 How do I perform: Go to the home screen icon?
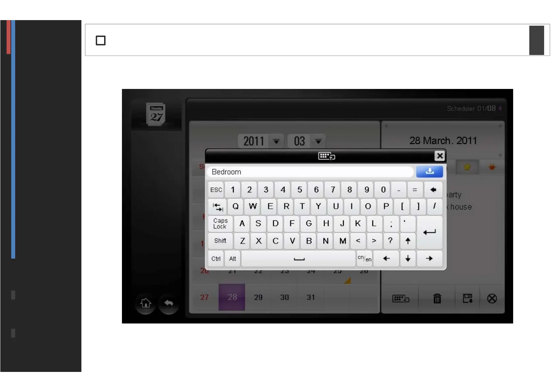pyautogui.click(x=145, y=303)
